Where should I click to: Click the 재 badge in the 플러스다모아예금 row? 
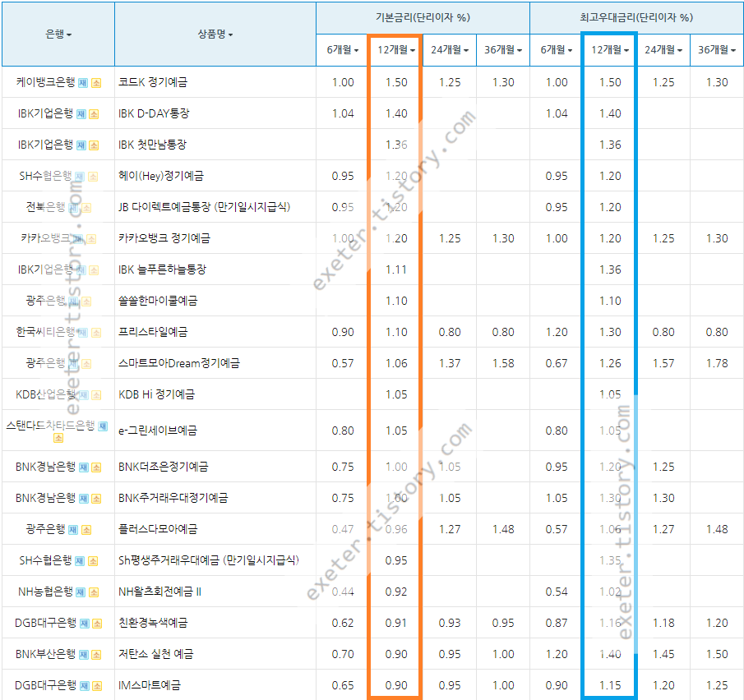(73, 530)
